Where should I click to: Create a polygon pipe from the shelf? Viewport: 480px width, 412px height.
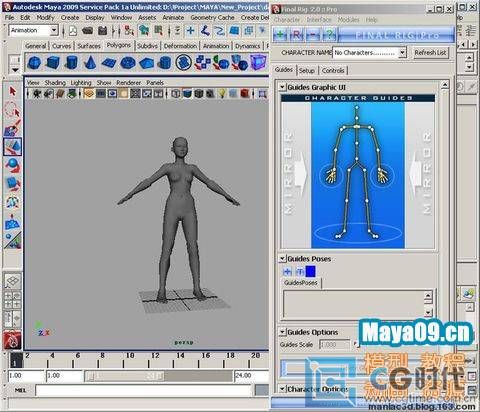tap(164, 62)
